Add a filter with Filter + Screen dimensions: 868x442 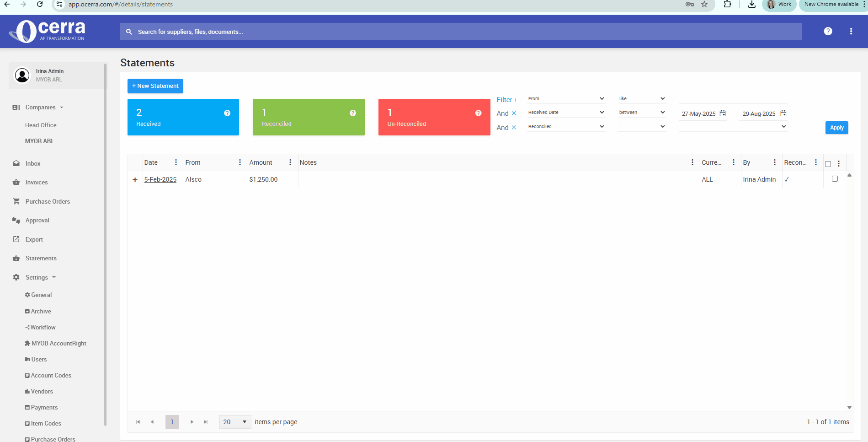pyautogui.click(x=507, y=100)
